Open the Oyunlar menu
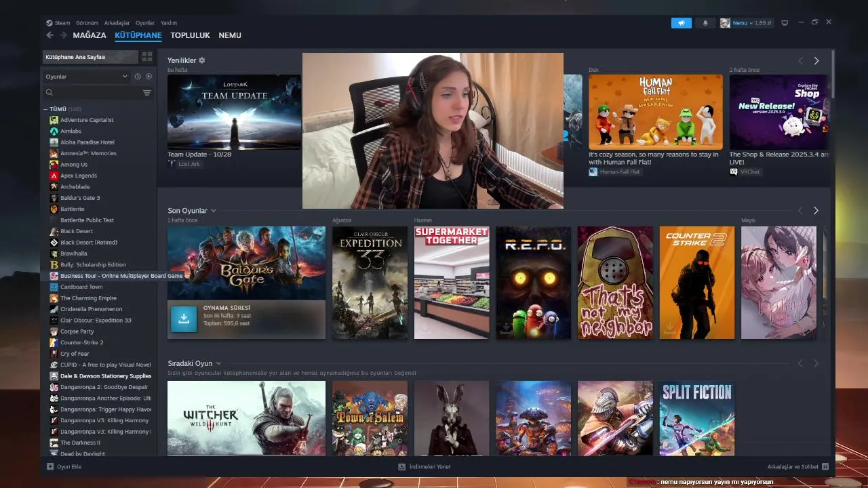Screen dimensions: 868x488 [145, 22]
